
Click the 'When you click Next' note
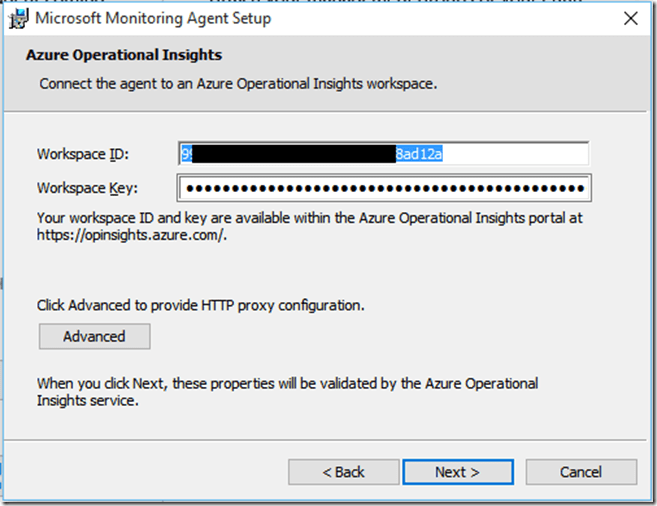[x=287, y=383]
